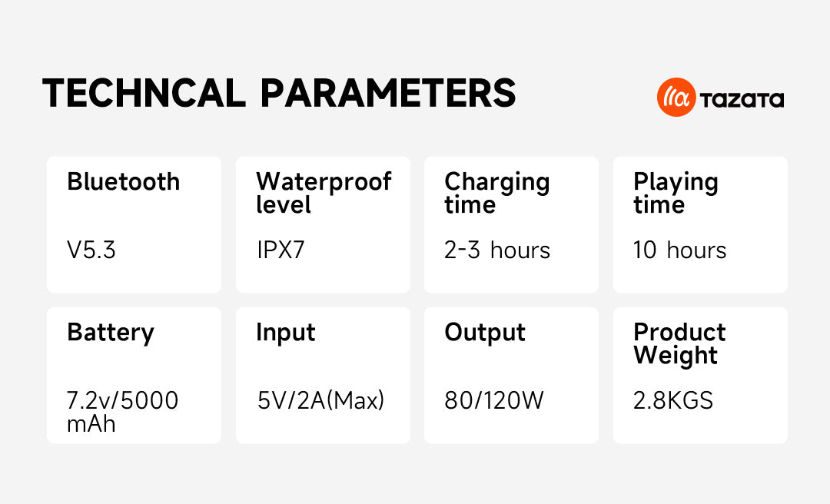Viewport: 830px width, 504px height.
Task: Click the V5.3 Bluetooth version value
Action: point(91,250)
